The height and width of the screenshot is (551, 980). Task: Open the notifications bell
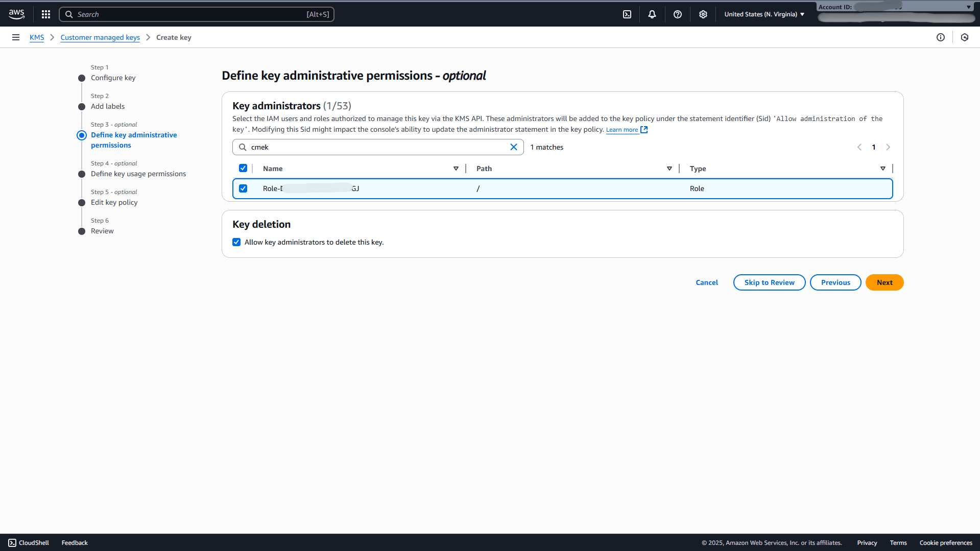click(652, 14)
